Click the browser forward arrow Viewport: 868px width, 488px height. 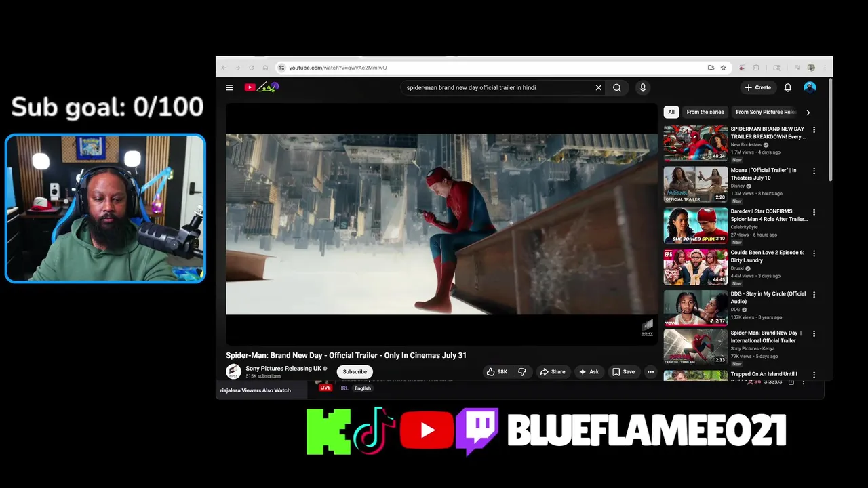[x=237, y=68]
